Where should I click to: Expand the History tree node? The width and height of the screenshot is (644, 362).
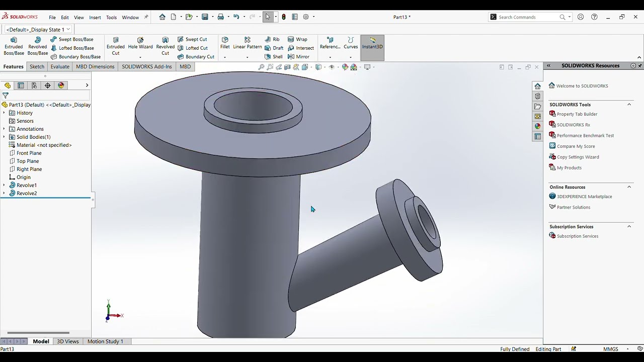4,113
